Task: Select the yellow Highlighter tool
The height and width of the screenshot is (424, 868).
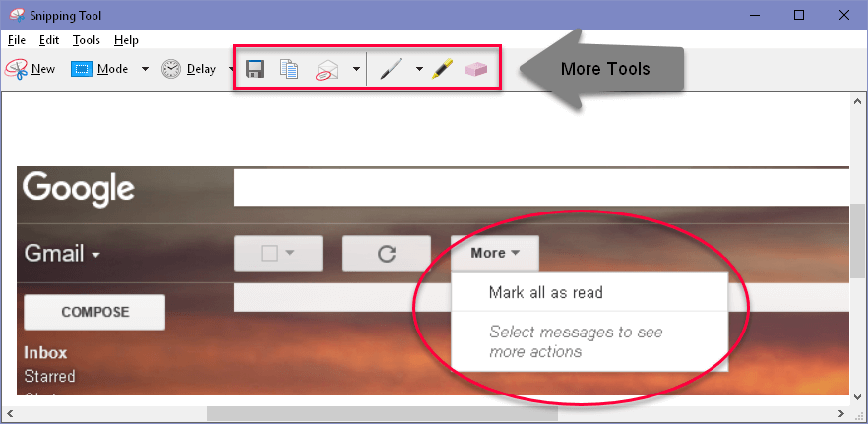Action: point(442,69)
